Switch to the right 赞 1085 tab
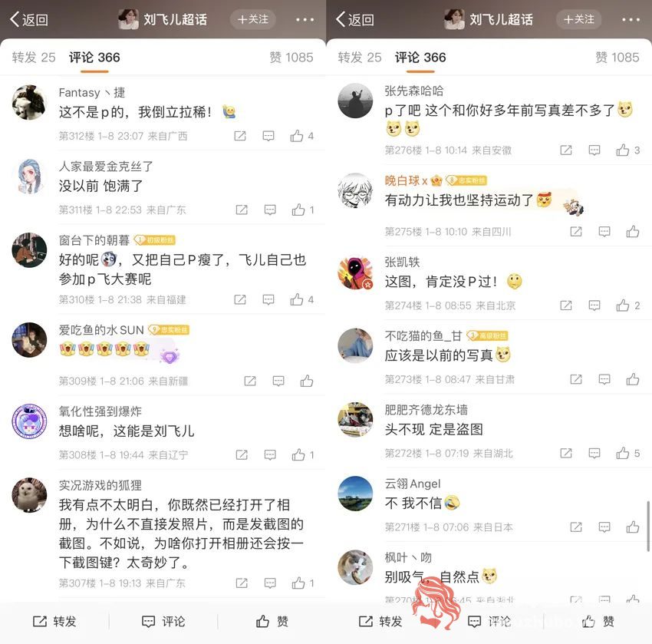 tap(617, 58)
